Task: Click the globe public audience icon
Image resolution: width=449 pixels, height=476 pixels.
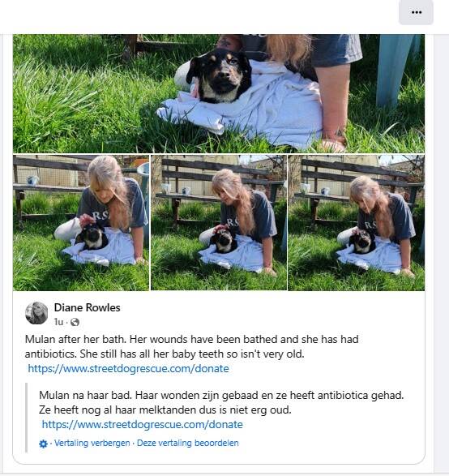Action: [75, 322]
